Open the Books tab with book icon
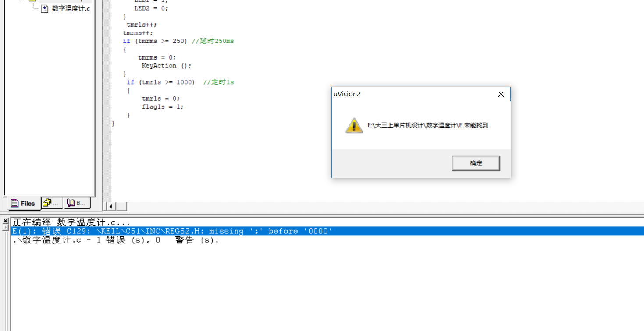 (x=77, y=203)
